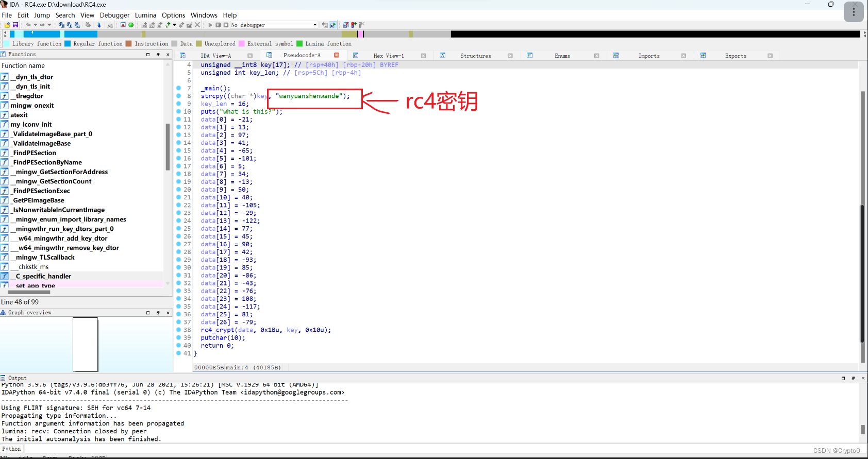868x459 pixels.
Task: Jump back with the left arrow
Action: click(28, 25)
